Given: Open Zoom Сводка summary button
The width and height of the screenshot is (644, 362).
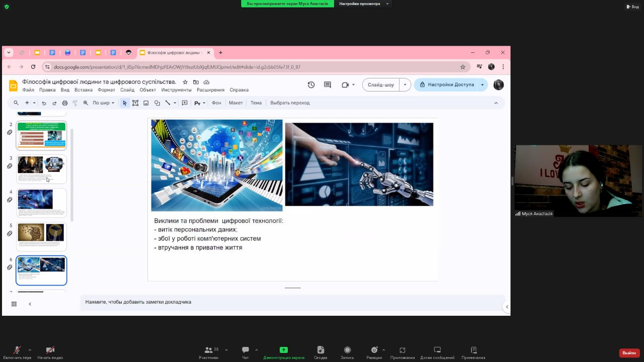Looking at the screenshot, I should point(320,353).
